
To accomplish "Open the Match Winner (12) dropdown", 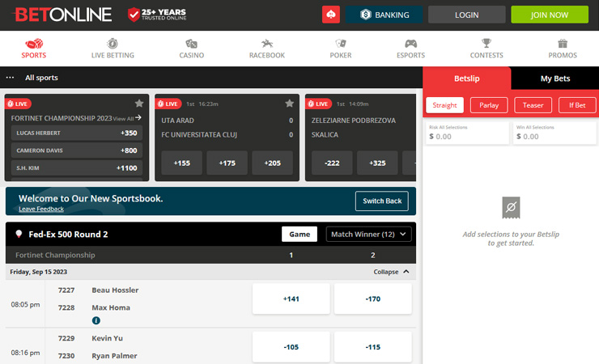I will [x=368, y=234].
